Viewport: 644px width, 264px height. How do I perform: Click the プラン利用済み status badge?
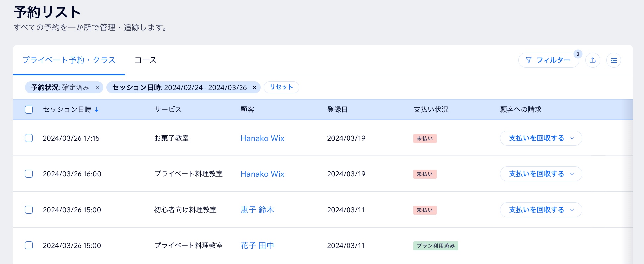point(436,246)
